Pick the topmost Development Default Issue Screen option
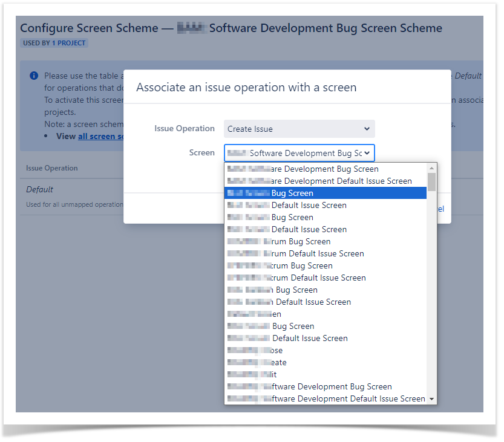Image resolution: width=504 pixels, height=442 pixels. (x=326, y=181)
